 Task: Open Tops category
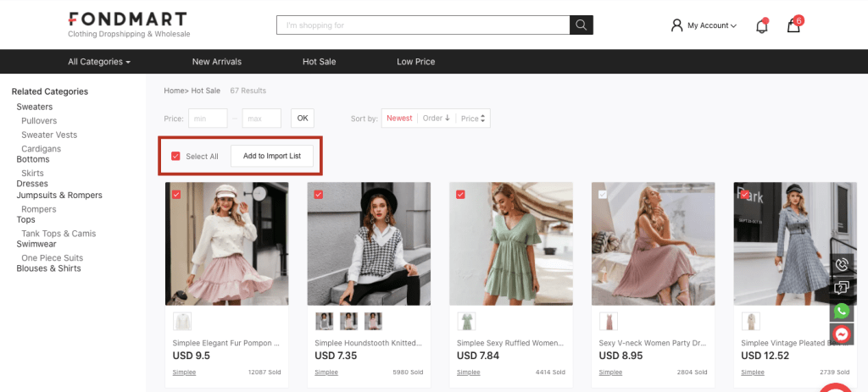click(25, 219)
